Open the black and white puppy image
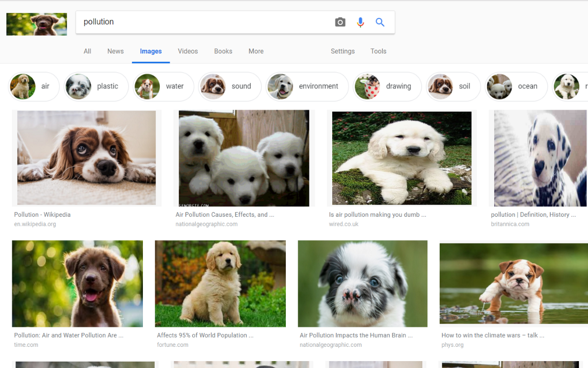This screenshot has height=368, width=588. click(x=363, y=283)
